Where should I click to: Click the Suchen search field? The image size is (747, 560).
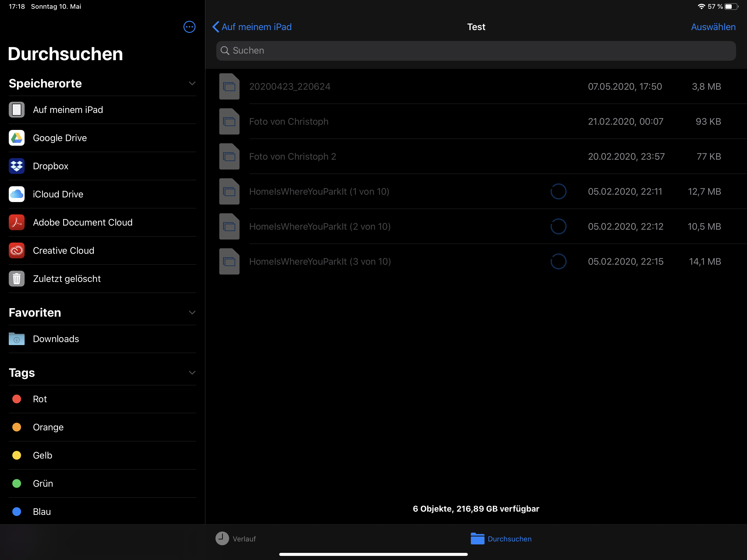pos(475,51)
